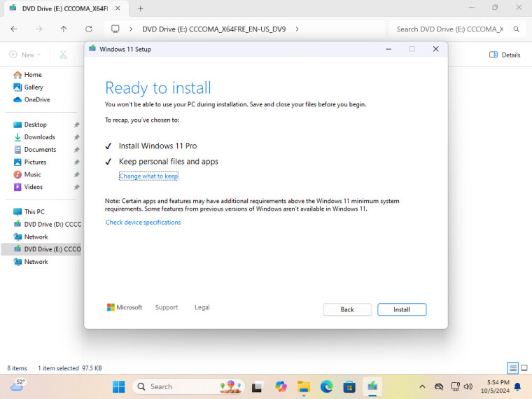Select DVD Drive (D:) in navigation pane

(x=47, y=224)
